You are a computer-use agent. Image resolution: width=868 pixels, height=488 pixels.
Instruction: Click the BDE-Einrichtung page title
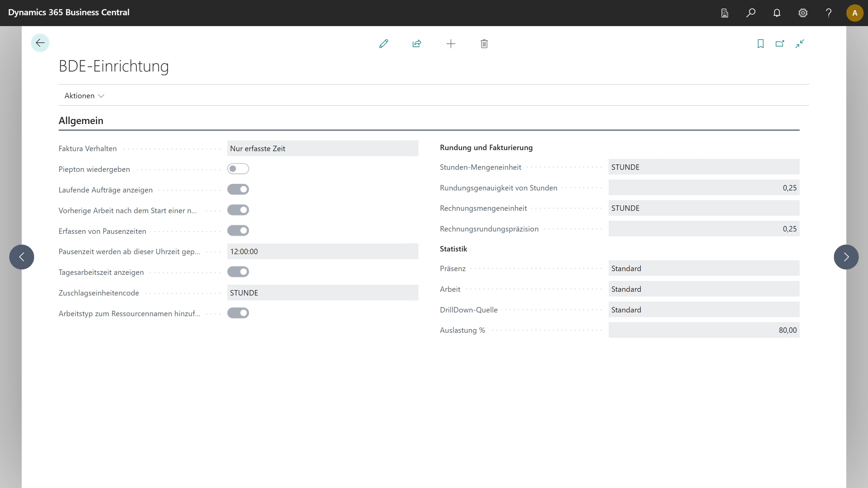(114, 66)
